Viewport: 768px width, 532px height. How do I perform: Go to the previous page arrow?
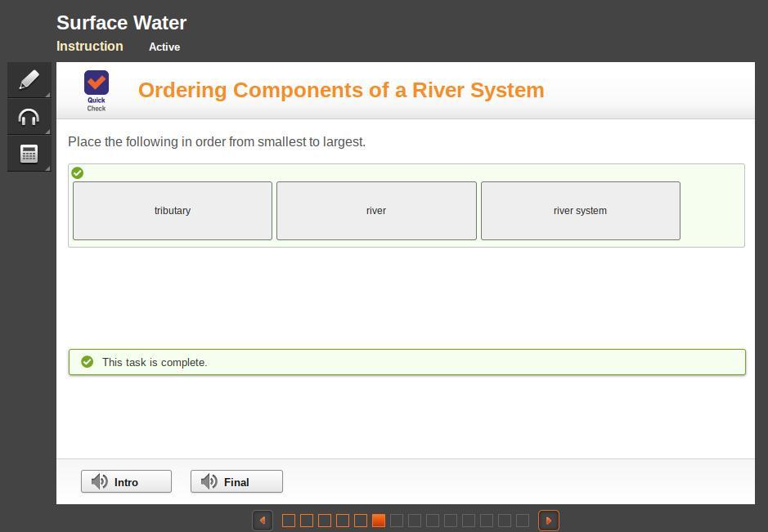tap(263, 521)
